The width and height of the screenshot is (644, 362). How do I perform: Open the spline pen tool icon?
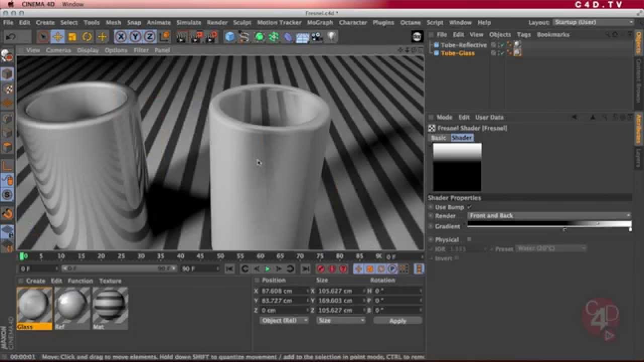click(x=245, y=37)
